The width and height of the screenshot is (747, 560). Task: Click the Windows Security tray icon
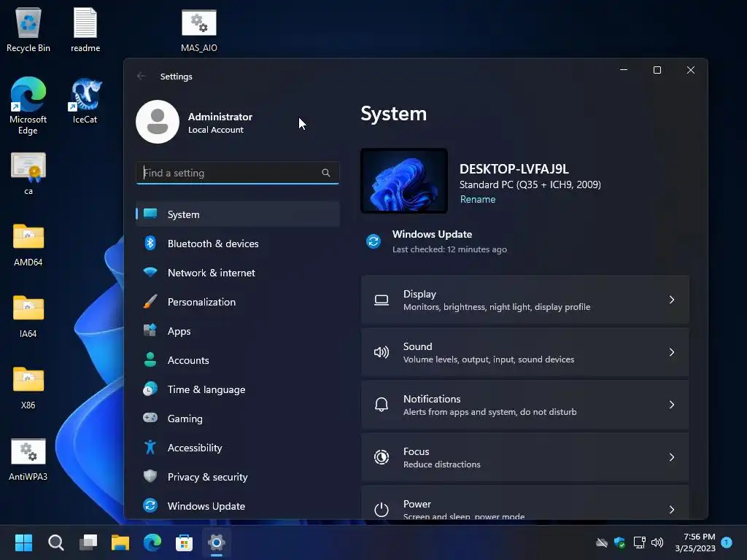[x=620, y=542]
